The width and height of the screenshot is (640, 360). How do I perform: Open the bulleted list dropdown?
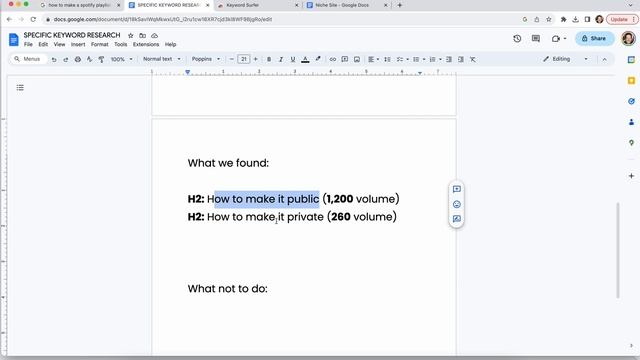(x=419, y=60)
